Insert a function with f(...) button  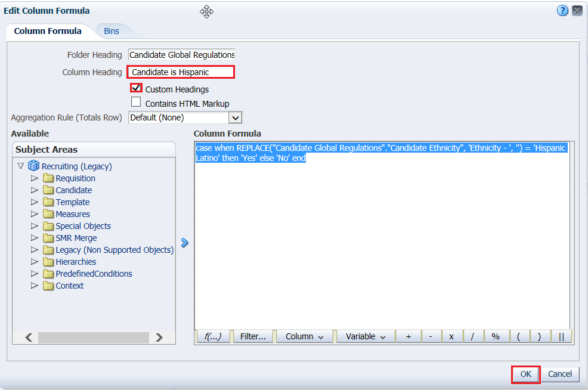pos(213,336)
